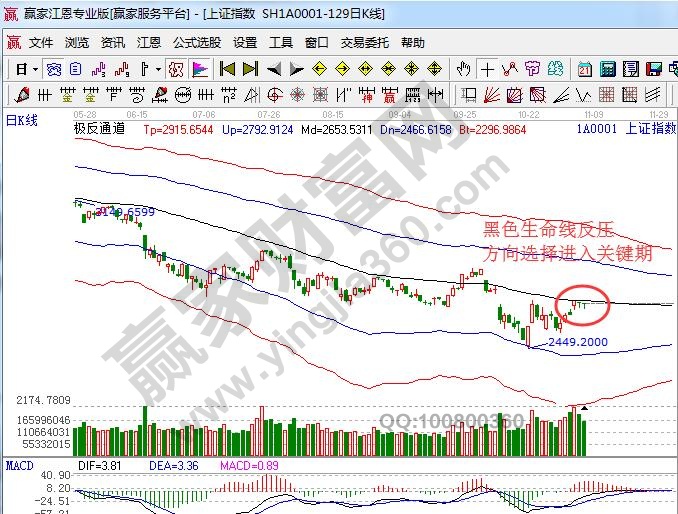The image size is (678, 514).
Task: Expand the dropdown beside the bar-type tool
Action: click(158, 69)
